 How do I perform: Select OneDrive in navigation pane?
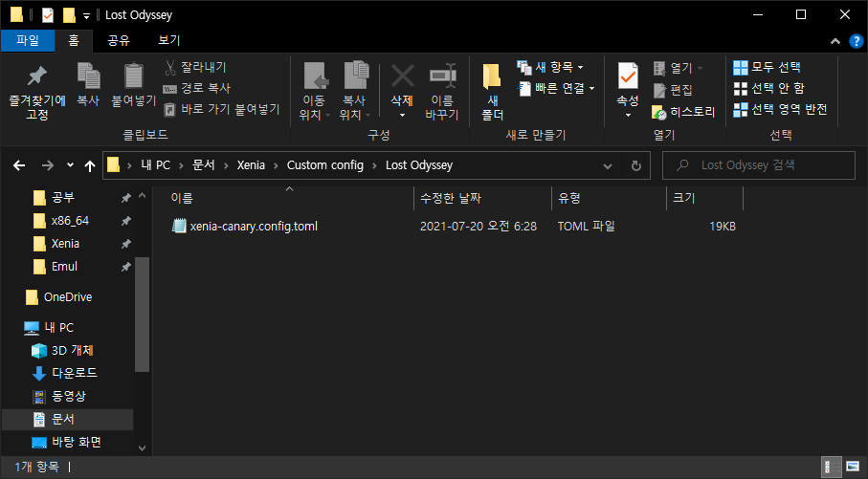tap(68, 297)
